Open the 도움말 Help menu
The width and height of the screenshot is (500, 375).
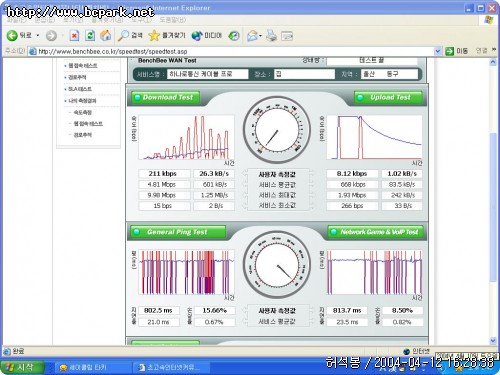(172, 20)
